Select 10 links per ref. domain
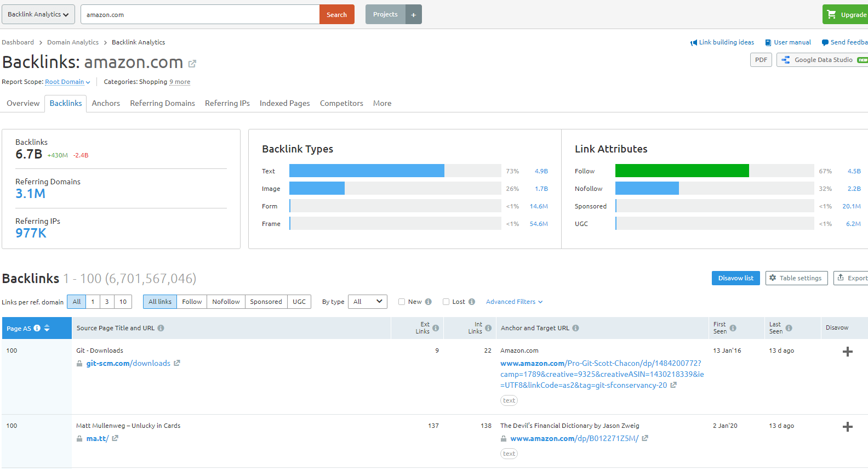Image resolution: width=868 pixels, height=469 pixels. [123, 302]
